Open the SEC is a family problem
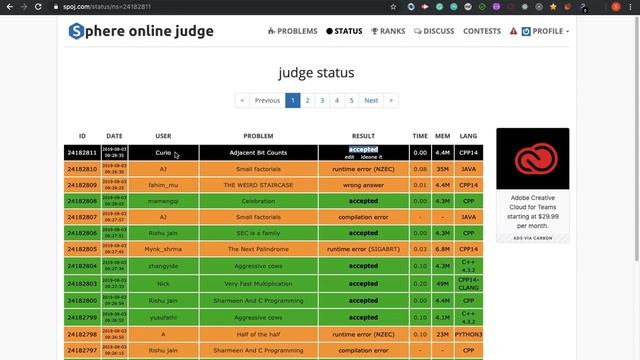Image resolution: width=640 pixels, height=360 pixels. [x=258, y=233]
